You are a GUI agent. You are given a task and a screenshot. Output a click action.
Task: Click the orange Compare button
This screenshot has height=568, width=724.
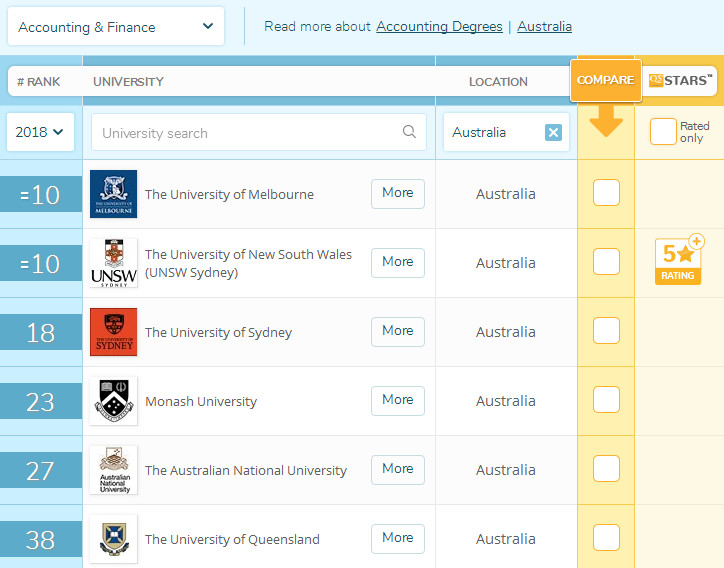coord(605,80)
